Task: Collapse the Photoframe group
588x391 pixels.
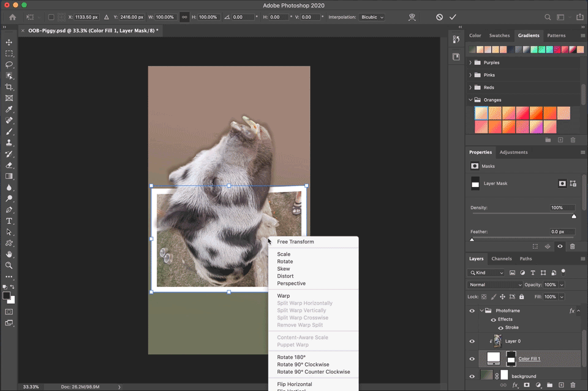Action: tap(482, 311)
